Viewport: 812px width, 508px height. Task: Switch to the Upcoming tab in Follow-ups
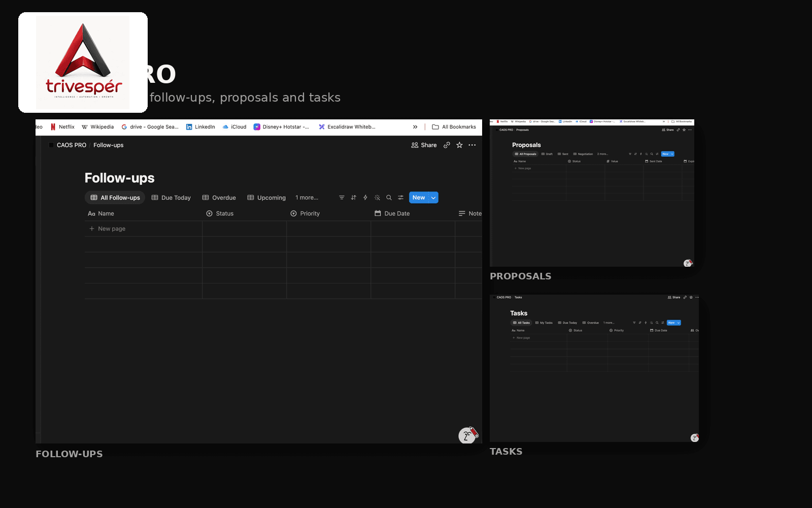[266, 198]
